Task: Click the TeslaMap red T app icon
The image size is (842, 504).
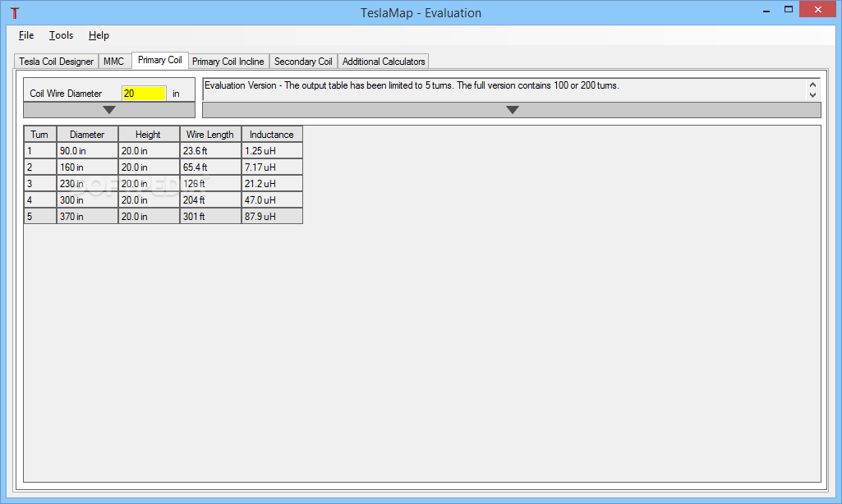Action: (15, 13)
